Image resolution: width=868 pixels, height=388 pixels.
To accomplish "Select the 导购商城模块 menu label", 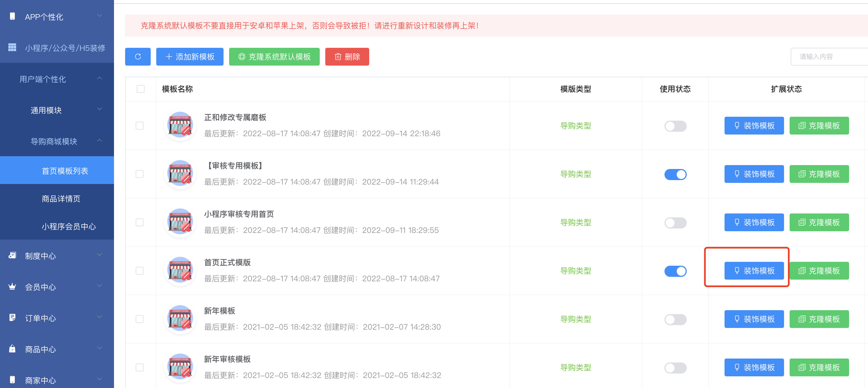I will pyautogui.click(x=54, y=141).
